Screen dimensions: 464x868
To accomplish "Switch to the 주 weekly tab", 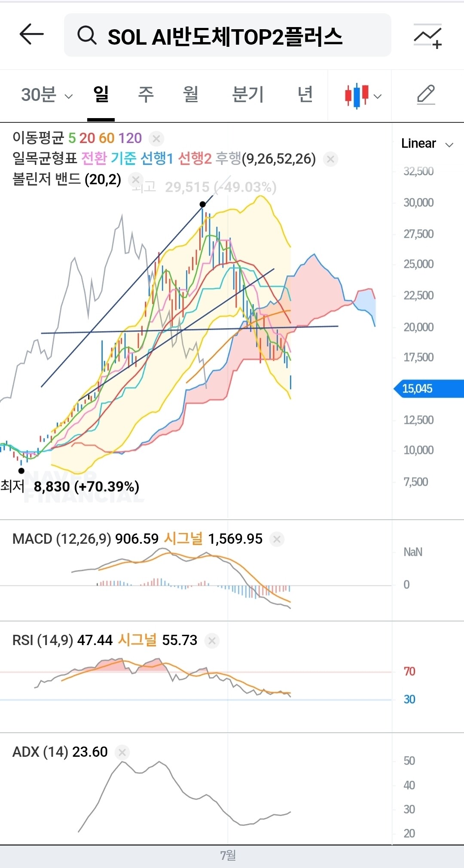I will coord(146,94).
